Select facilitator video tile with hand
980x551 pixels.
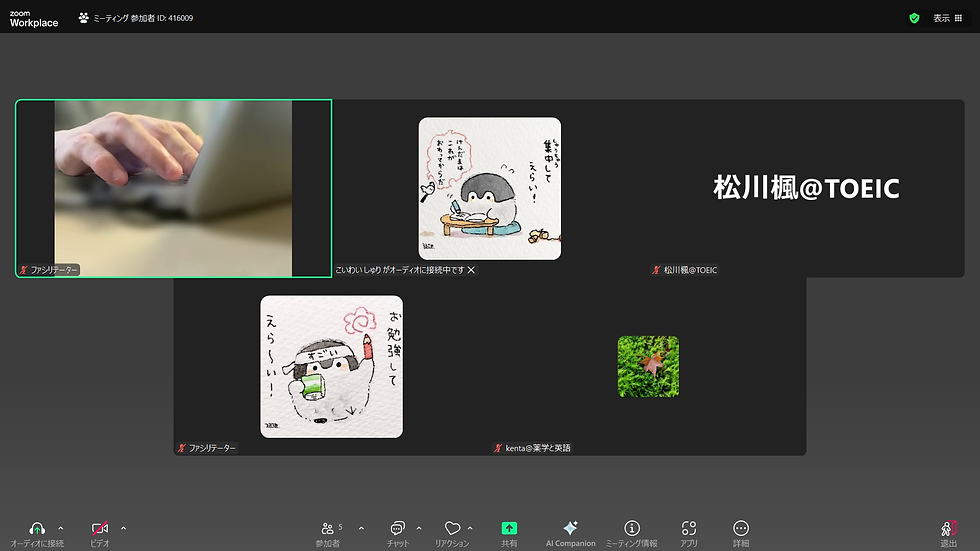point(174,188)
